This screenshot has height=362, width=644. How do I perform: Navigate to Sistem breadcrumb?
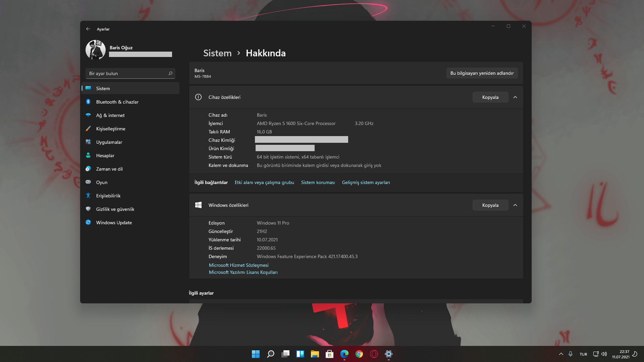click(217, 53)
